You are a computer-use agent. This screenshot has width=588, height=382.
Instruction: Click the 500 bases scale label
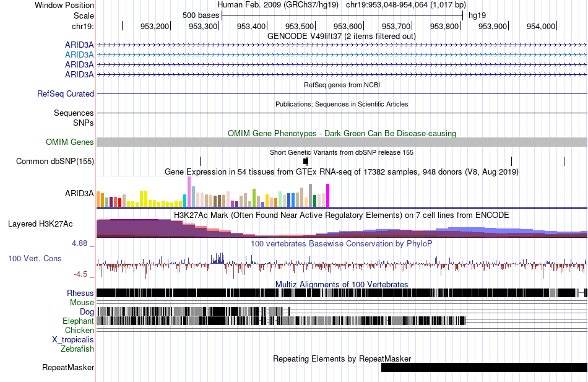click(x=201, y=15)
